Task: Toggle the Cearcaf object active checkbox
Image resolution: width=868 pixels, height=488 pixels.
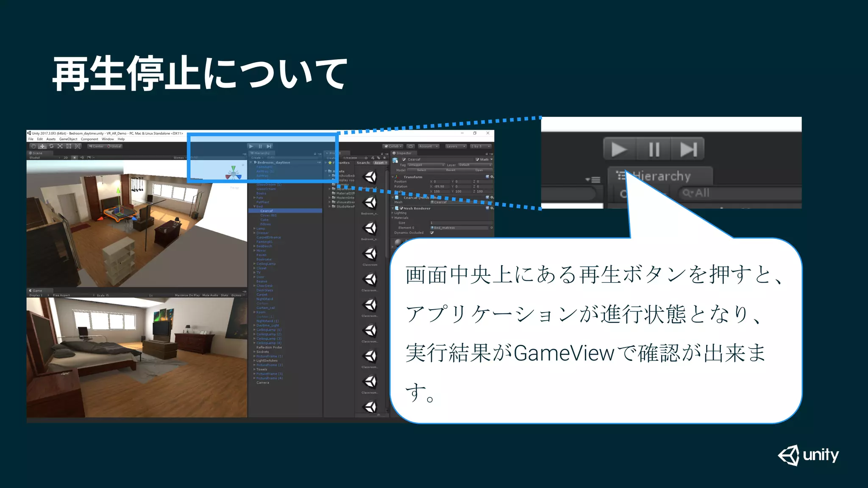Action: pyautogui.click(x=404, y=160)
